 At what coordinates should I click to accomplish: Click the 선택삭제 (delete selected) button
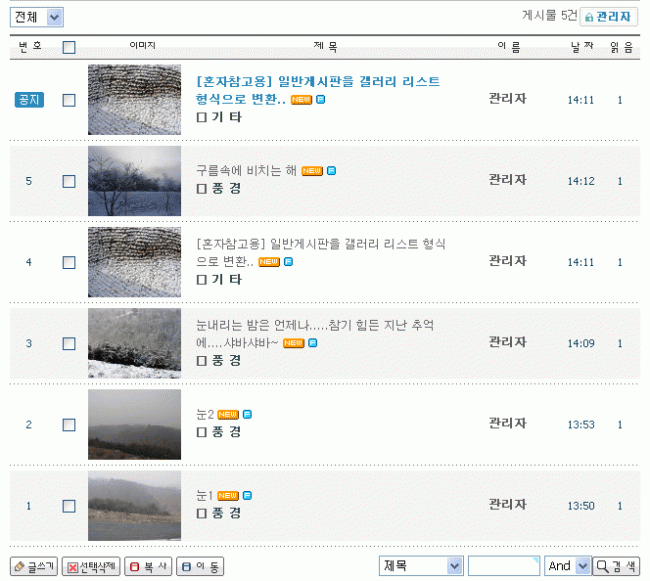[x=91, y=566]
